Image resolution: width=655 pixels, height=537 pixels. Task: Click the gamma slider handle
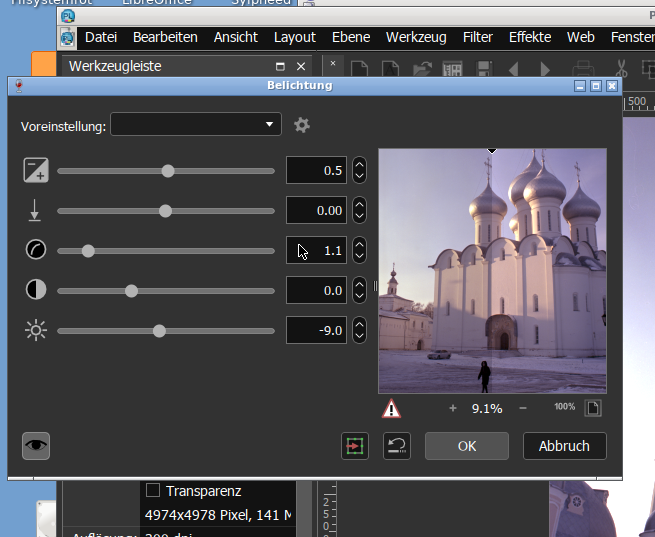click(x=88, y=251)
